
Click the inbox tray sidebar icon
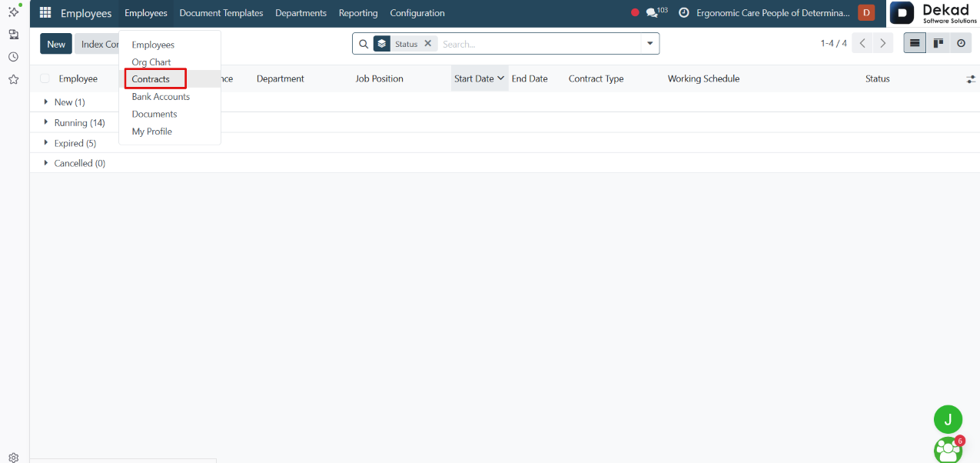coord(14,35)
